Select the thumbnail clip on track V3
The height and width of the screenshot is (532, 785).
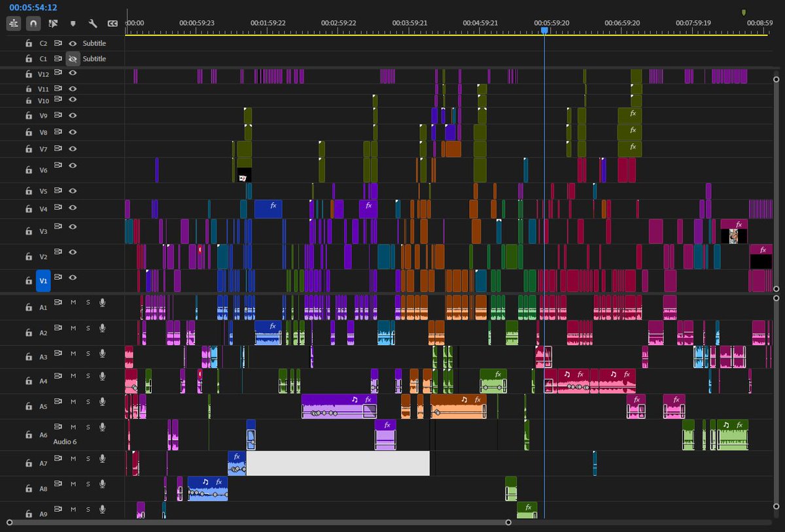[x=734, y=231]
